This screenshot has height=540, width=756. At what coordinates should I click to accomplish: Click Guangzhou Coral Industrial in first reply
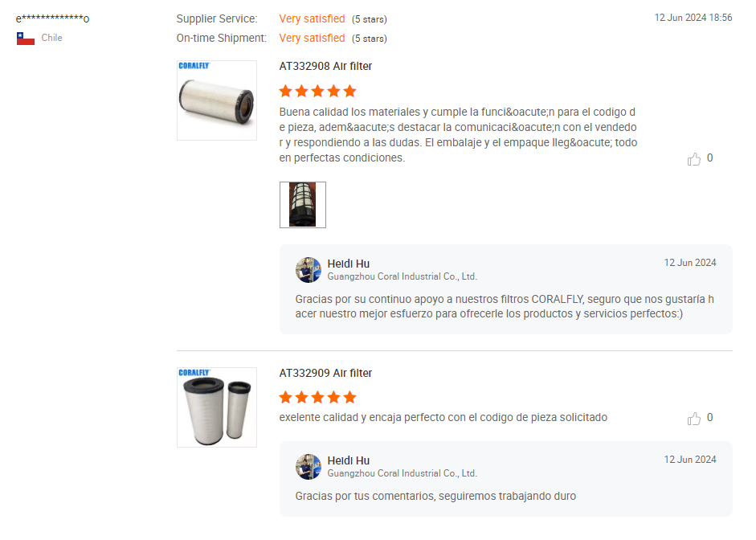(x=403, y=276)
